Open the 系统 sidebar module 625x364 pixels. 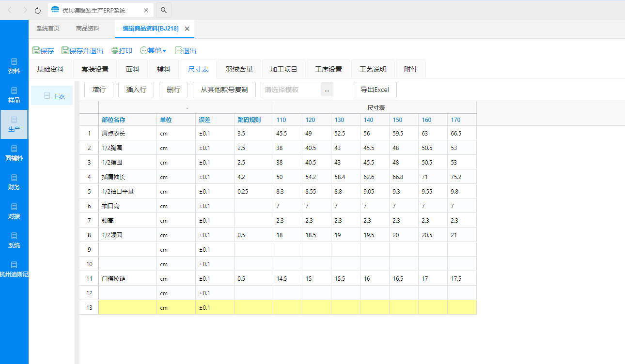14,241
